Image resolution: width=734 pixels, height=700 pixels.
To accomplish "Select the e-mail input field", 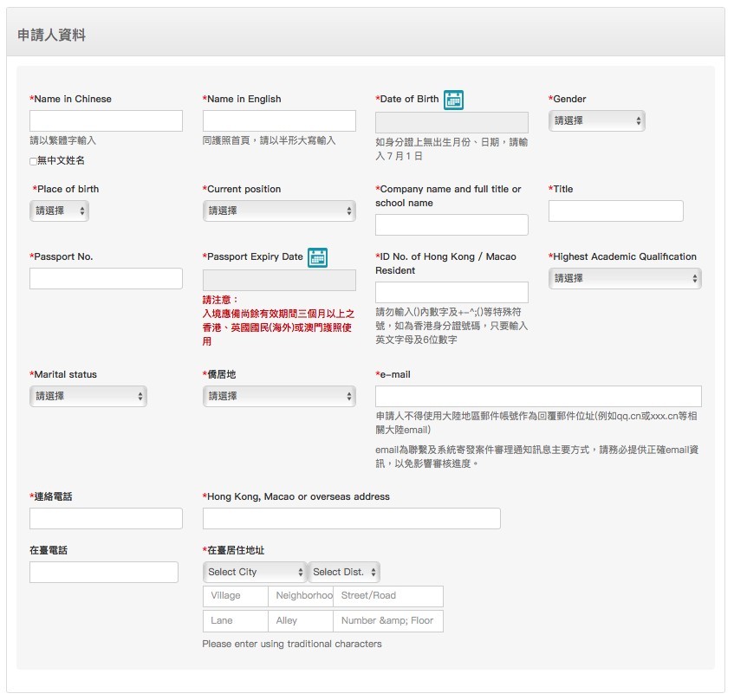I will coord(538,397).
